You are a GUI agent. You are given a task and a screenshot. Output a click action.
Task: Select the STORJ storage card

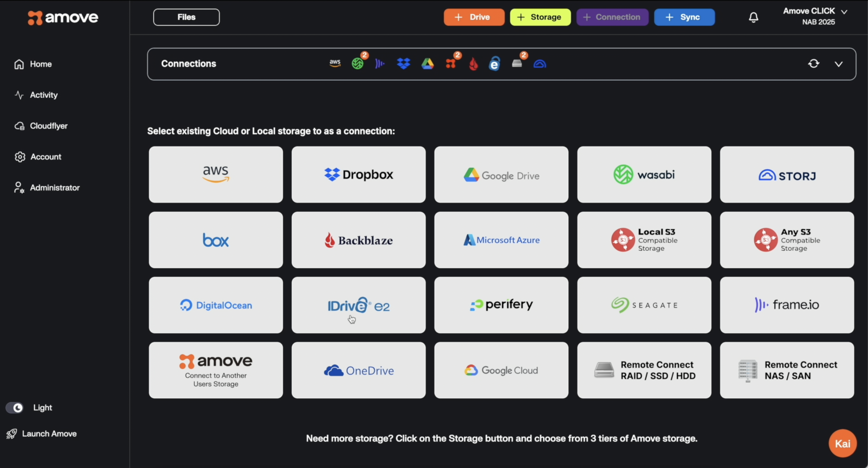(x=787, y=174)
